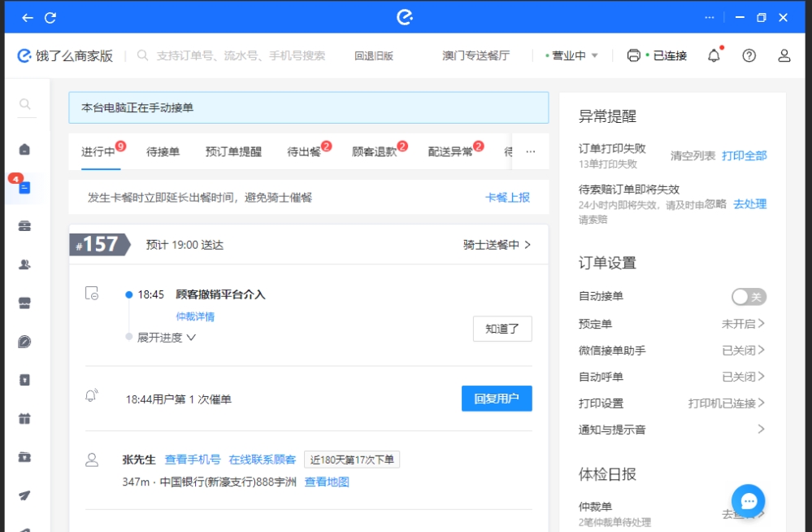This screenshot has width=812, height=532.
Task: Open 打印设置 settings row
Action: pos(671,403)
